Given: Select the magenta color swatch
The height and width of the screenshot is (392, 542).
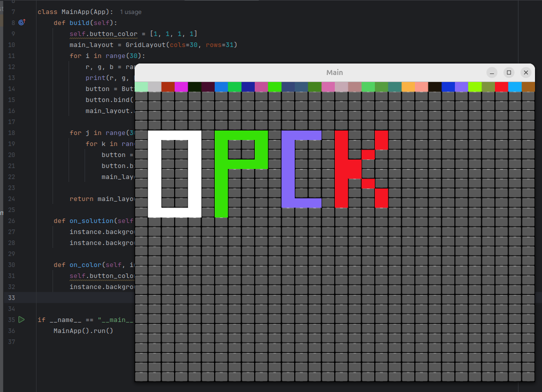Looking at the screenshot, I should click(x=181, y=86).
